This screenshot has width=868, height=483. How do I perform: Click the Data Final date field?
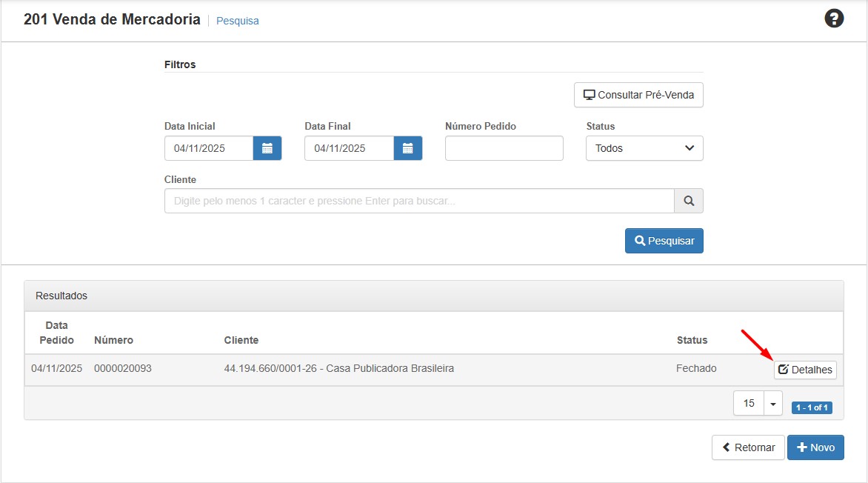349,148
